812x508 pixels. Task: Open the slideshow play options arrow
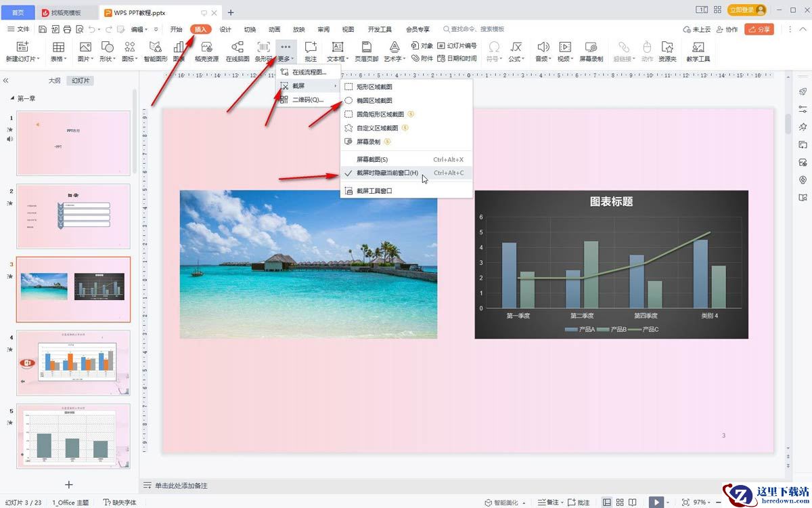coord(668,502)
